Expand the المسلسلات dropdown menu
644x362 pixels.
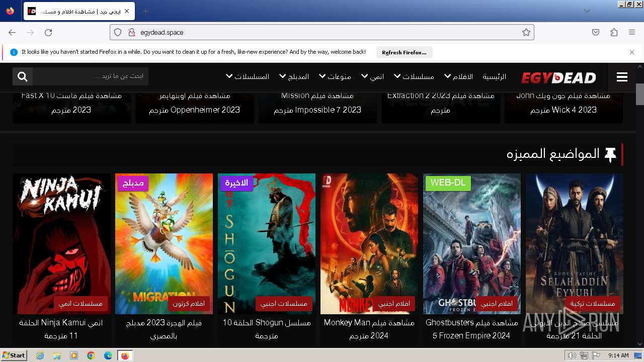tap(248, 76)
